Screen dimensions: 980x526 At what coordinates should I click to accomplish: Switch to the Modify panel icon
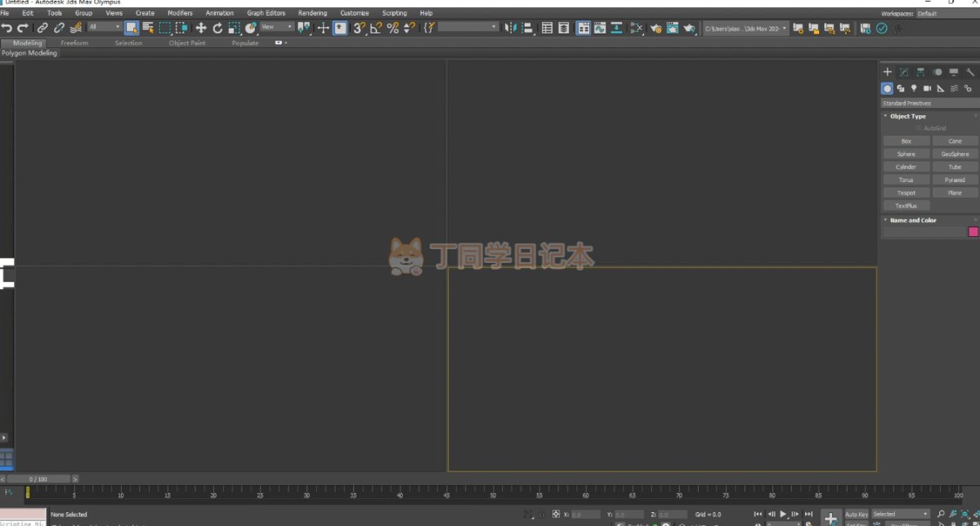904,72
